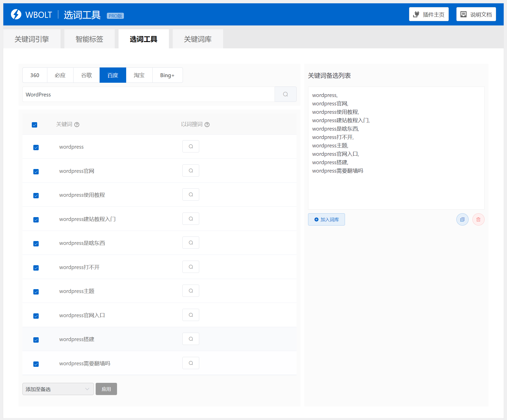The height and width of the screenshot is (420, 507).
Task: Uncheck the wordpress官网入口 checkbox
Action: 36,316
